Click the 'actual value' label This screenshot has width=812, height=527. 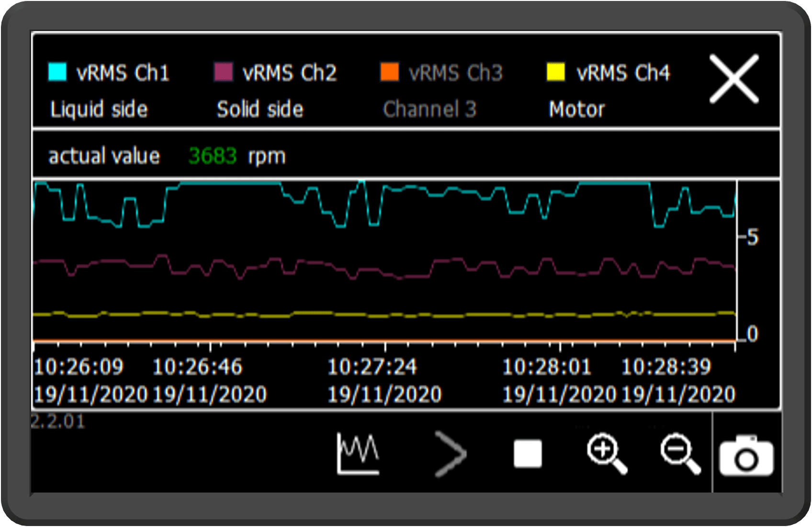point(104,156)
